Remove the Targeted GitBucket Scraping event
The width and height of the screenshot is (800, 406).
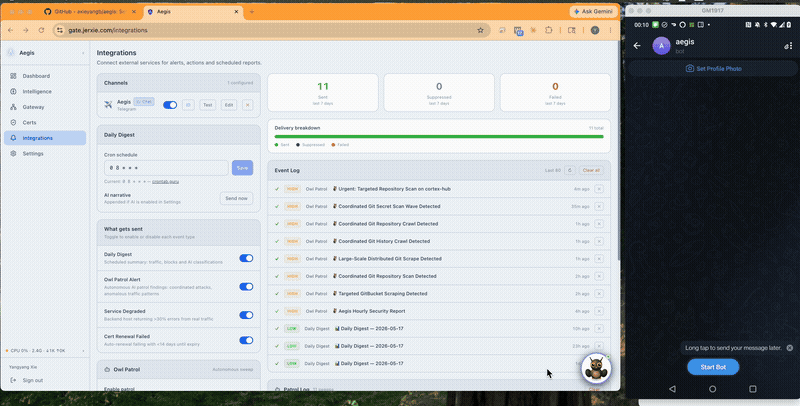pyautogui.click(x=599, y=294)
